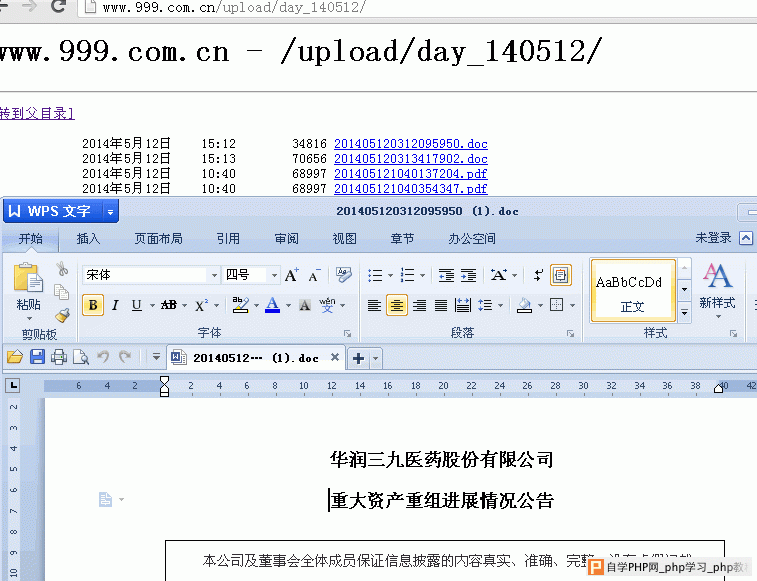Click the Undo arrow icon
The width and height of the screenshot is (757, 581).
click(x=103, y=357)
